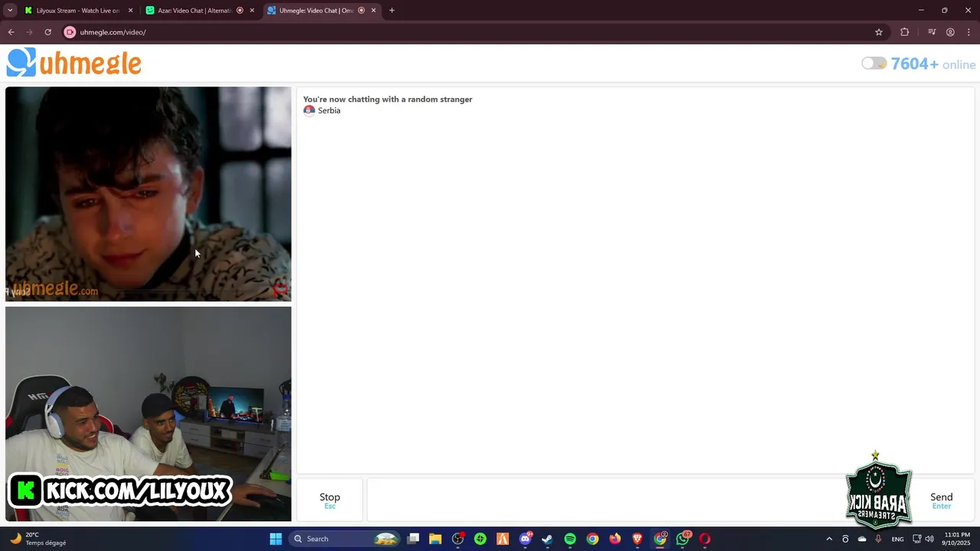Click the OneDrive cloud tray icon
This screenshot has width=980, height=551.
click(862, 539)
